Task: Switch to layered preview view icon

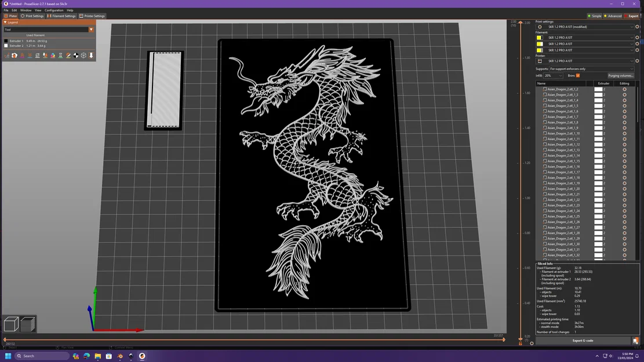Action: click(x=27, y=324)
